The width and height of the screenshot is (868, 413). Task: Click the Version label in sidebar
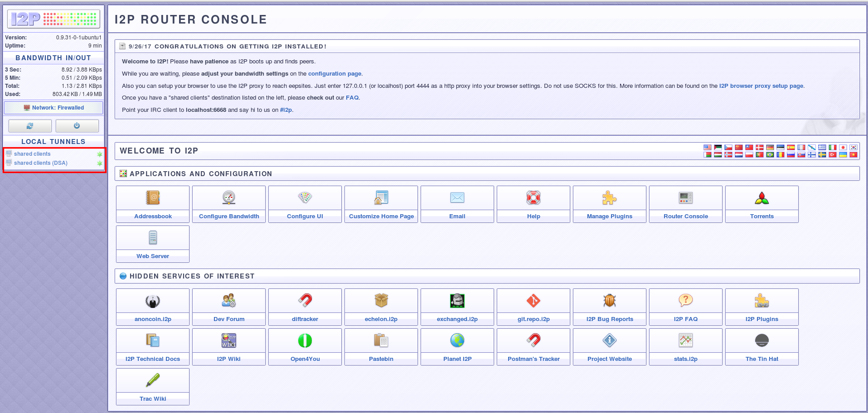(x=16, y=38)
